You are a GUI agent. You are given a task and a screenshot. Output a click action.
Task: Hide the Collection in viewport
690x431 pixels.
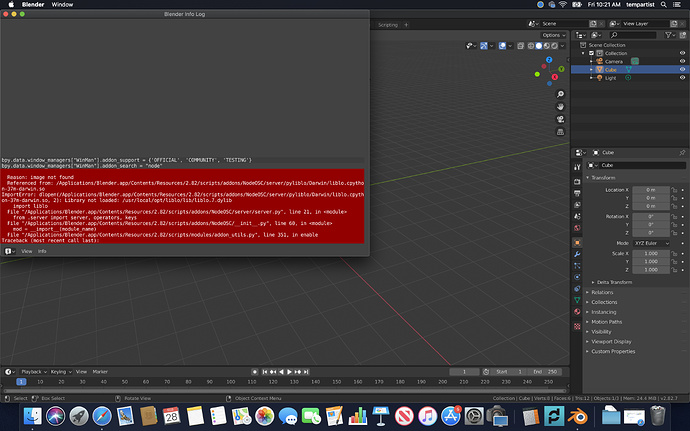(x=682, y=53)
